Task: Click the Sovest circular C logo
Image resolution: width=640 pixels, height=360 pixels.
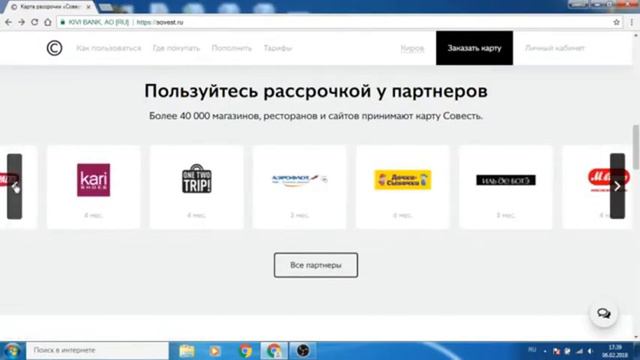Action: (54, 48)
